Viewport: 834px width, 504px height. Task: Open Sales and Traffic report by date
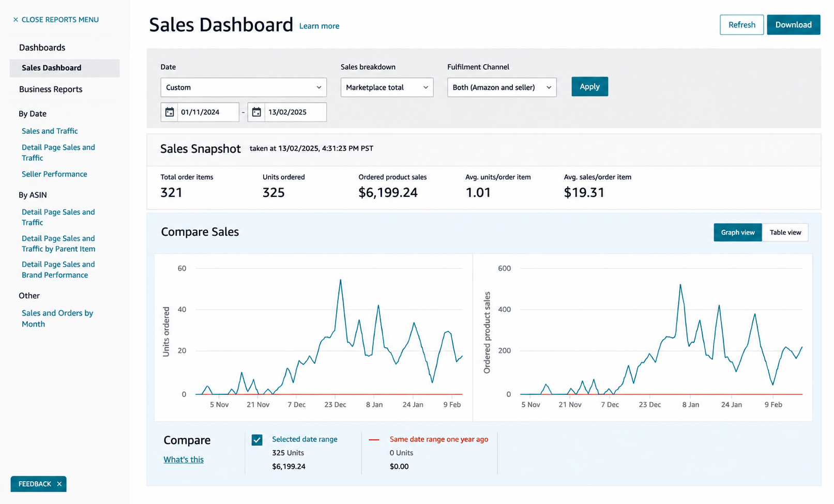pos(50,131)
